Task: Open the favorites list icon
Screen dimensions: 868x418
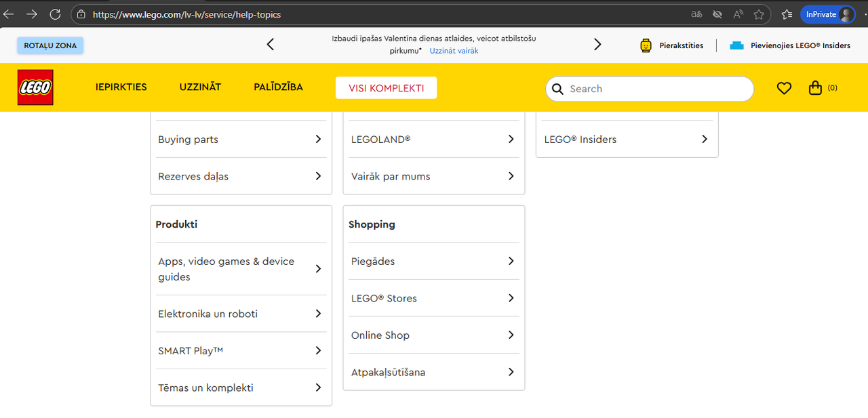Action: click(787, 14)
